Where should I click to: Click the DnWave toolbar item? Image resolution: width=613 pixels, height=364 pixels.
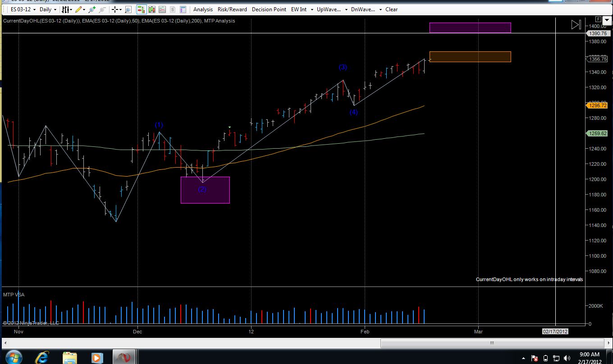(363, 9)
